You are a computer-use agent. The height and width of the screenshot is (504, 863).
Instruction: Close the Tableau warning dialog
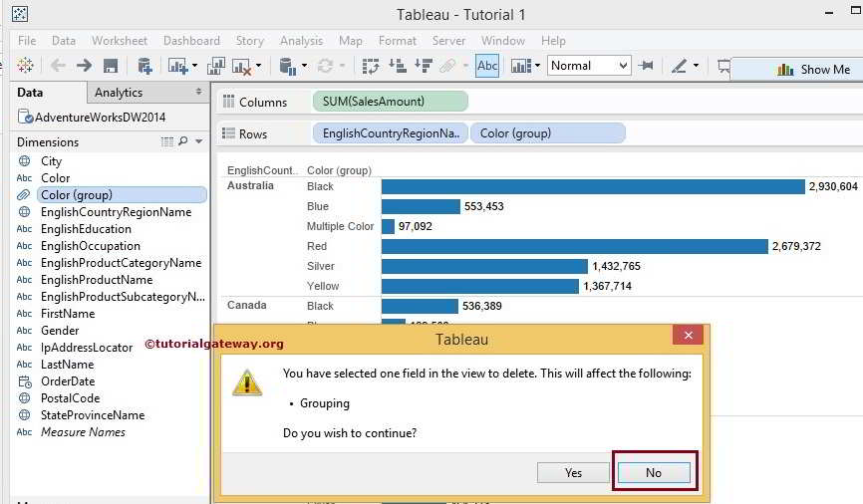(x=688, y=335)
